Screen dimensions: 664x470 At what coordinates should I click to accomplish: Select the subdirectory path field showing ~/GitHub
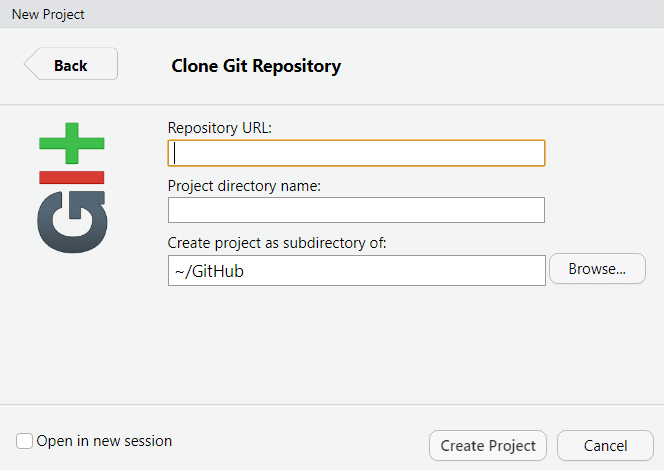click(x=356, y=270)
